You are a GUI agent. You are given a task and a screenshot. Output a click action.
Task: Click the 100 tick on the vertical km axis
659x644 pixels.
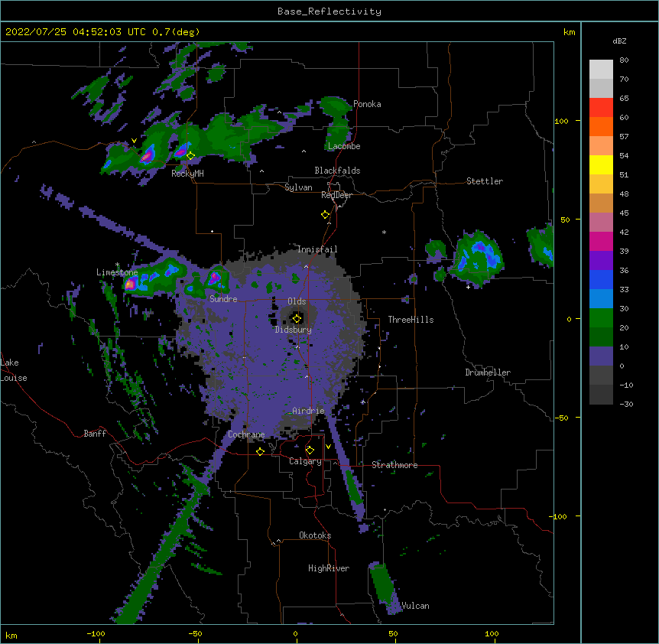coord(561,121)
